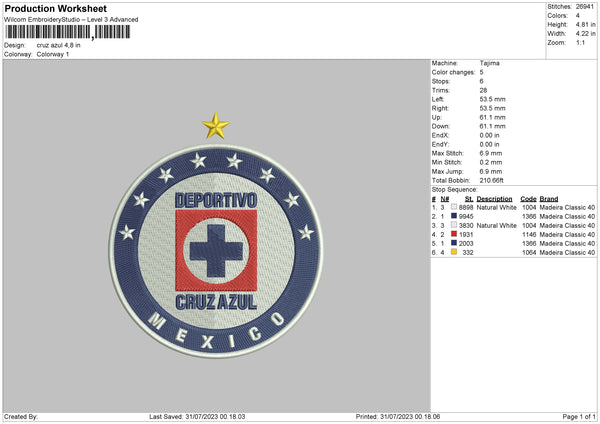Viewport: 600px width, 424px height.
Task: Click the navy swatch for stop 9945
Action: pos(454,216)
